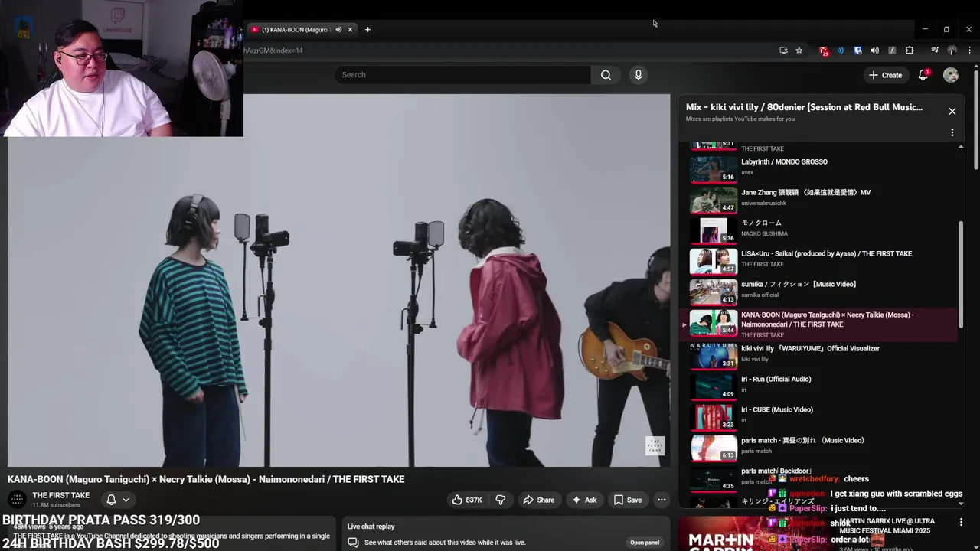Open the channel notification bell dropdown
This screenshot has width=980, height=551.
[x=118, y=500]
